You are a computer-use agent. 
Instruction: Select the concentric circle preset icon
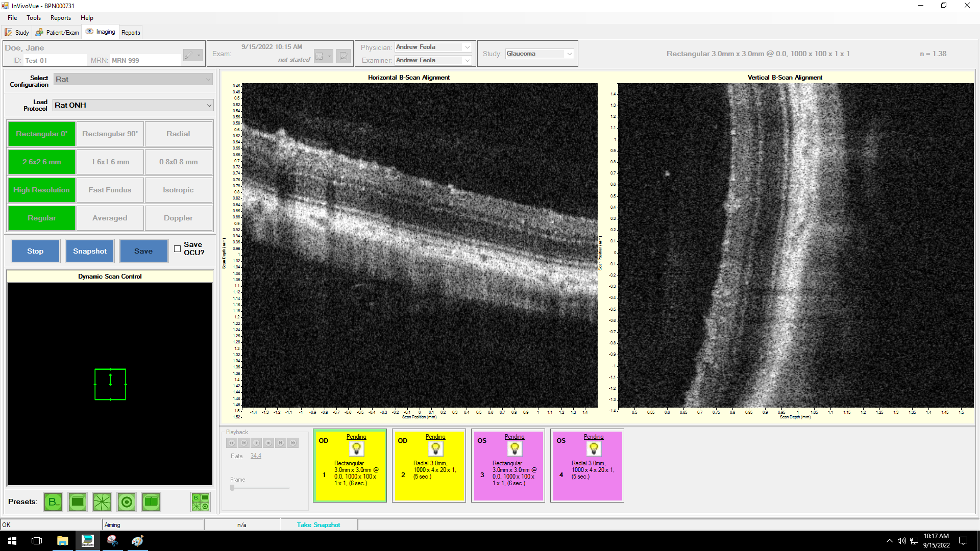[x=127, y=502]
